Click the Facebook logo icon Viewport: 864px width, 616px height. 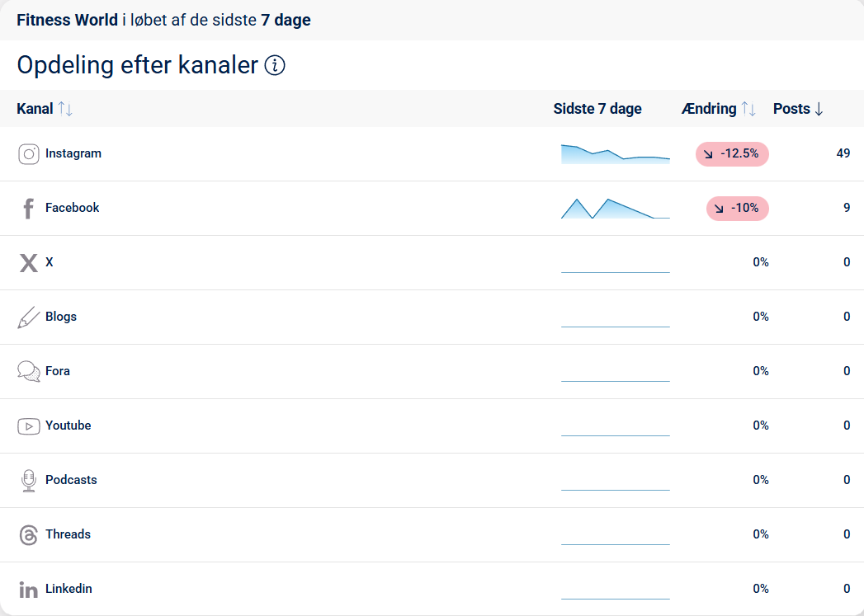(x=28, y=209)
